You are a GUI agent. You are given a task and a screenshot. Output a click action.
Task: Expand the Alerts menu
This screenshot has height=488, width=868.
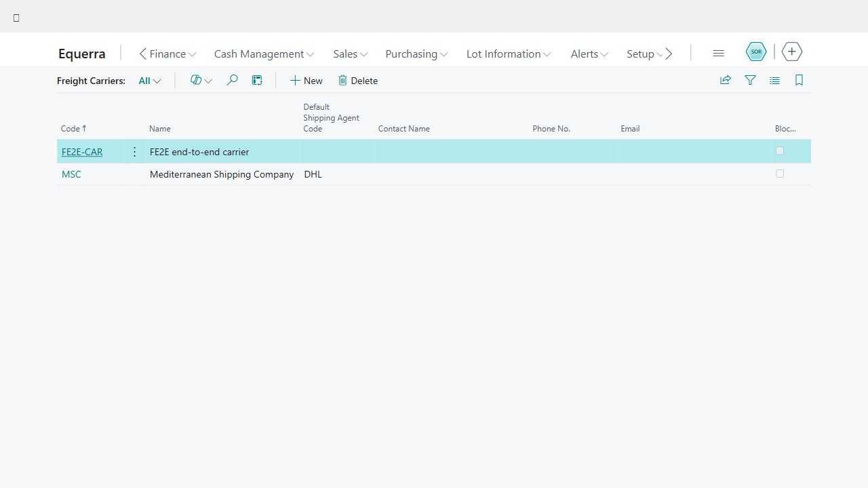(589, 54)
